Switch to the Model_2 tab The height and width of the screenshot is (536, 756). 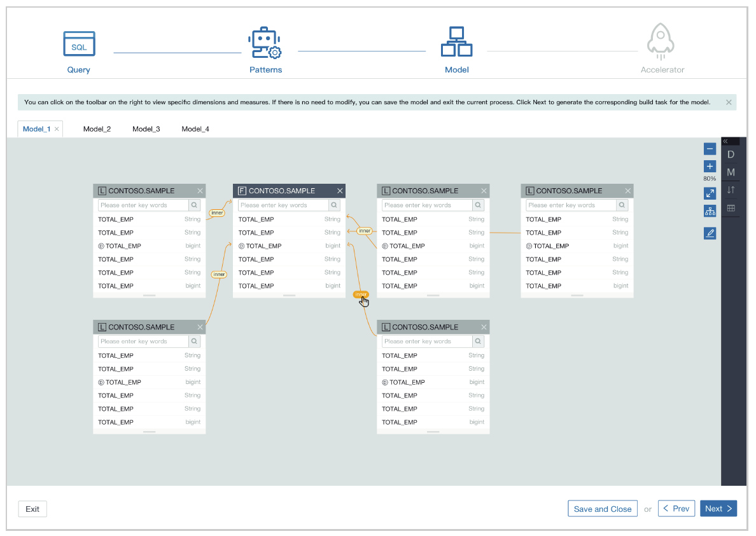click(97, 129)
